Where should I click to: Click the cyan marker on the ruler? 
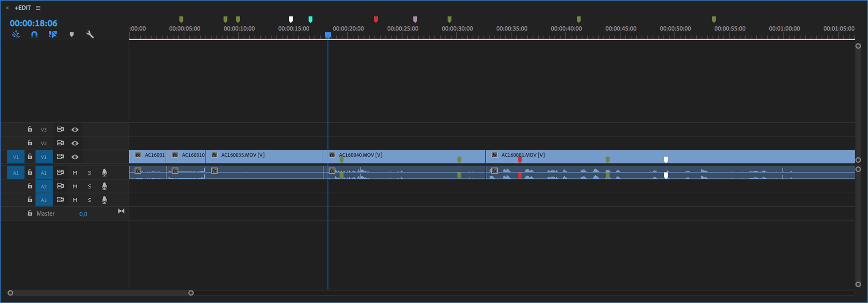310,19
